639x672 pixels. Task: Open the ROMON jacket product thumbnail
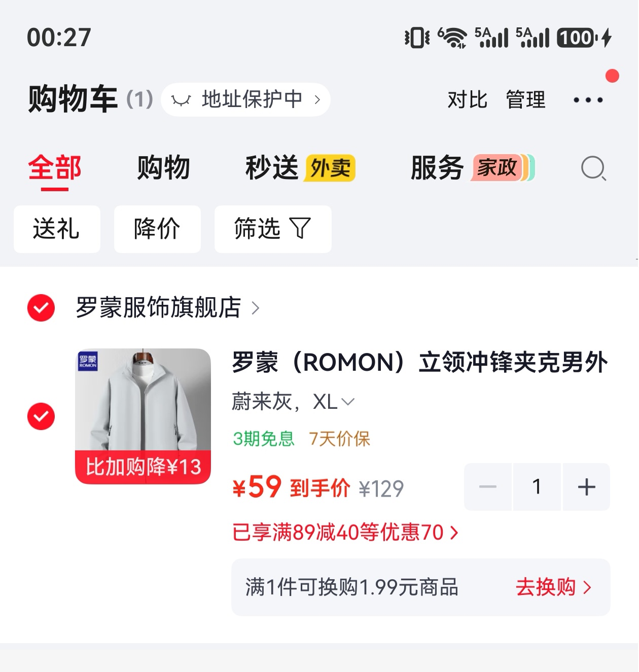[143, 416]
